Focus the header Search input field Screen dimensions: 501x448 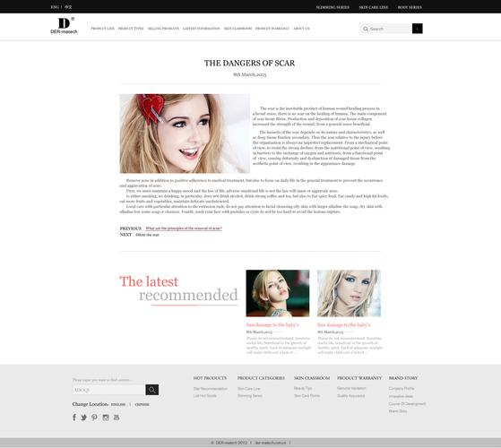click(x=390, y=29)
